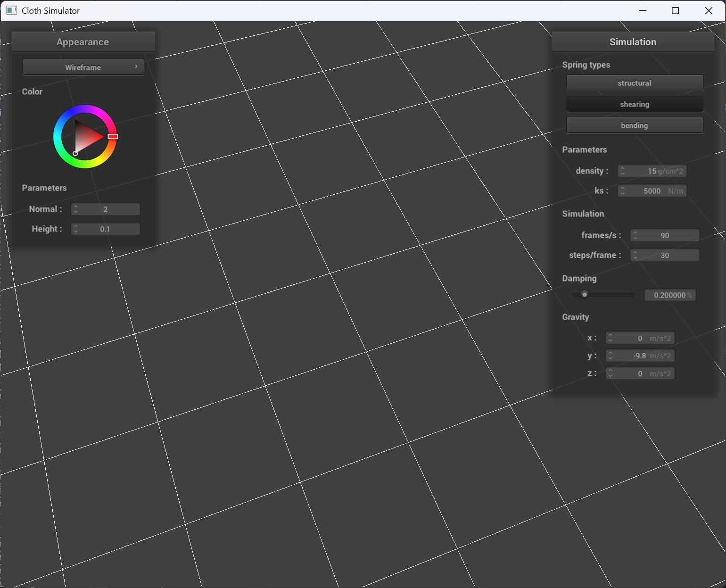
Task: Click the Simulation panel title bar
Action: [x=633, y=42]
